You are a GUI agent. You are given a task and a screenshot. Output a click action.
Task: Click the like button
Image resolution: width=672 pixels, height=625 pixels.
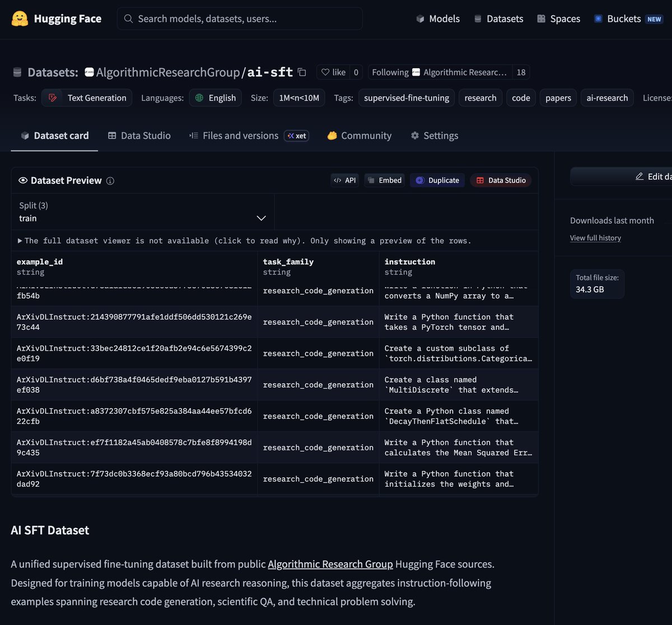point(333,72)
